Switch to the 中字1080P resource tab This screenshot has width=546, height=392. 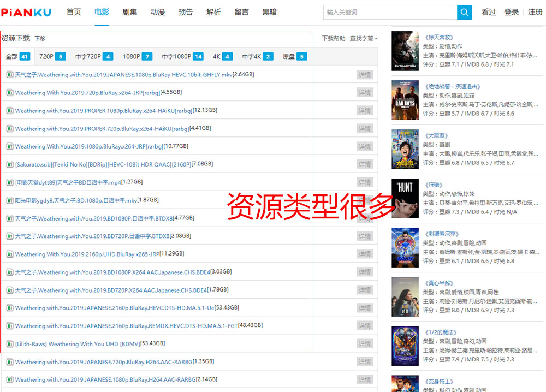[x=182, y=56]
